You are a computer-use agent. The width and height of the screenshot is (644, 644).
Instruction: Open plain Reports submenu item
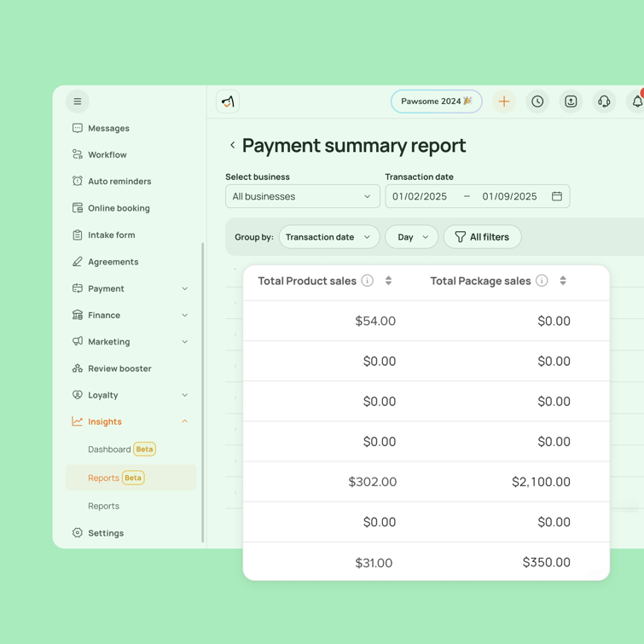click(x=103, y=506)
